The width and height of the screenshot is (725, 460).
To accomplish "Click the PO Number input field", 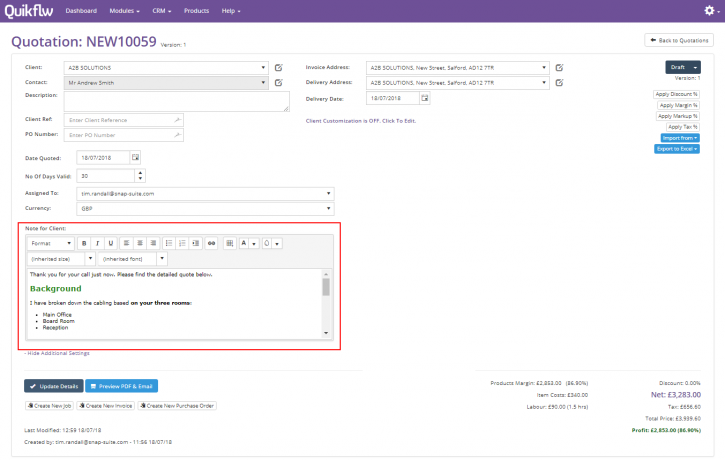I will [x=124, y=135].
